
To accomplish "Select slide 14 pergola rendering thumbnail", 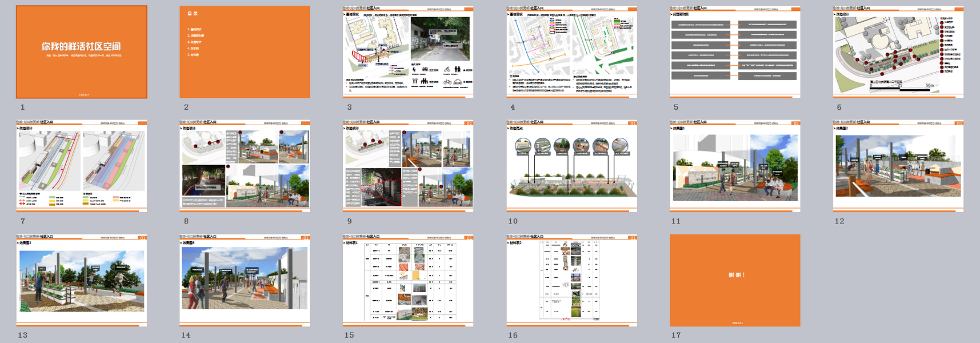I will (x=245, y=280).
